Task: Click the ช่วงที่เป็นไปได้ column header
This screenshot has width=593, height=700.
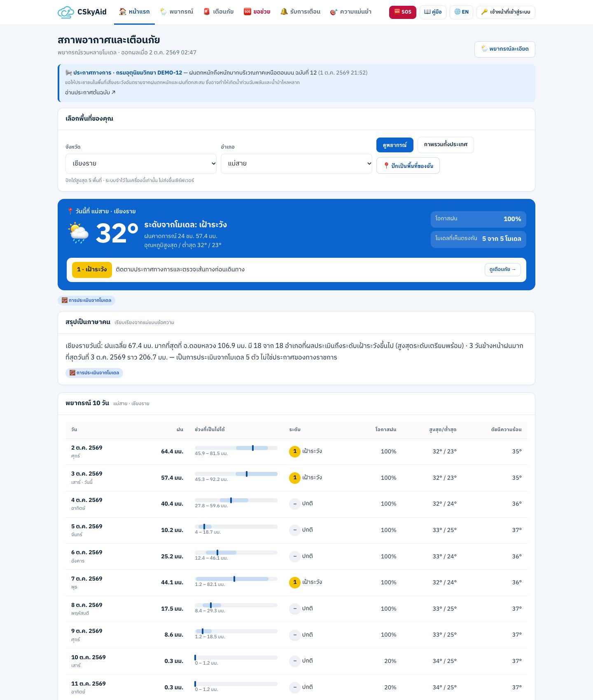Action: point(210,429)
